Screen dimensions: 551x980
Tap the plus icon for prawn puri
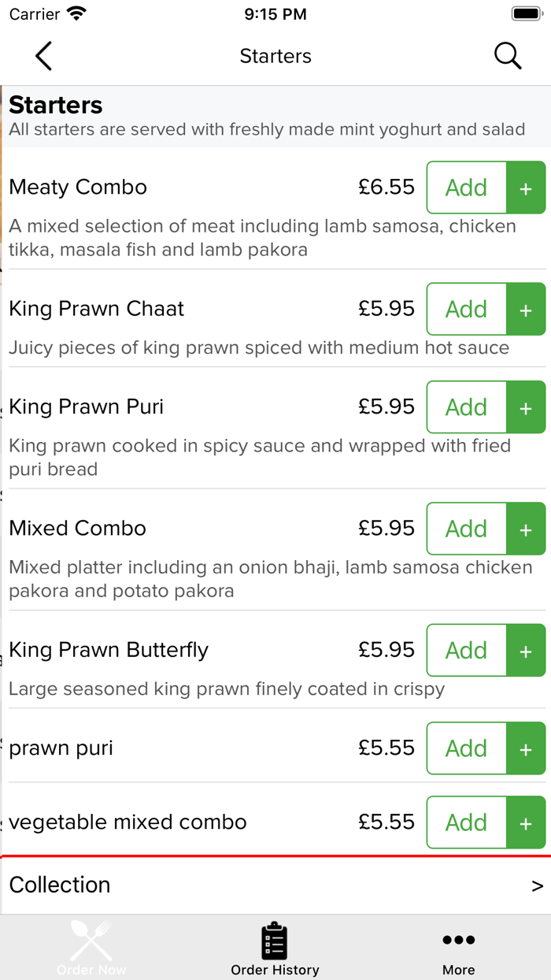pos(526,748)
